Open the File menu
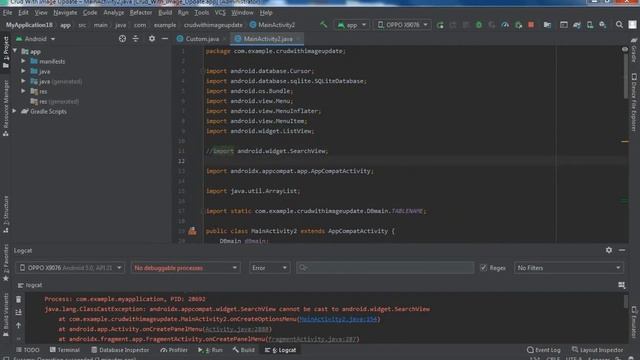The height and width of the screenshot is (360, 640). (x=7, y=13)
